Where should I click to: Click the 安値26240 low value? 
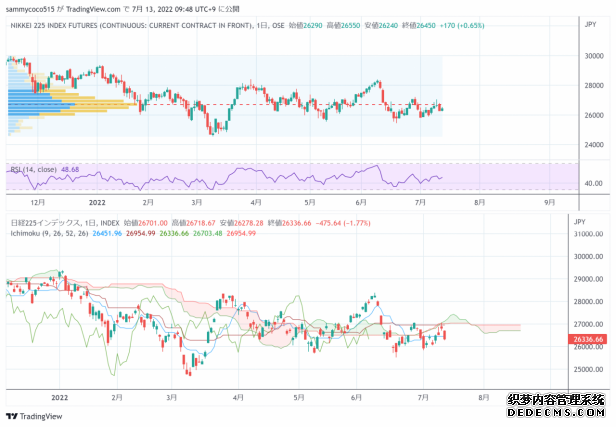[x=381, y=26]
